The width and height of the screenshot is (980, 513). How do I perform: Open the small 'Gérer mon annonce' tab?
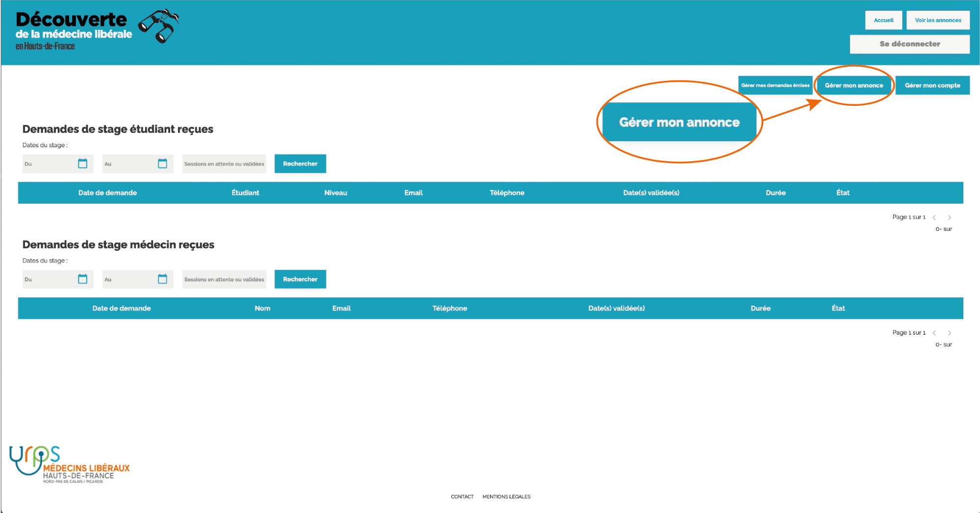pos(854,85)
